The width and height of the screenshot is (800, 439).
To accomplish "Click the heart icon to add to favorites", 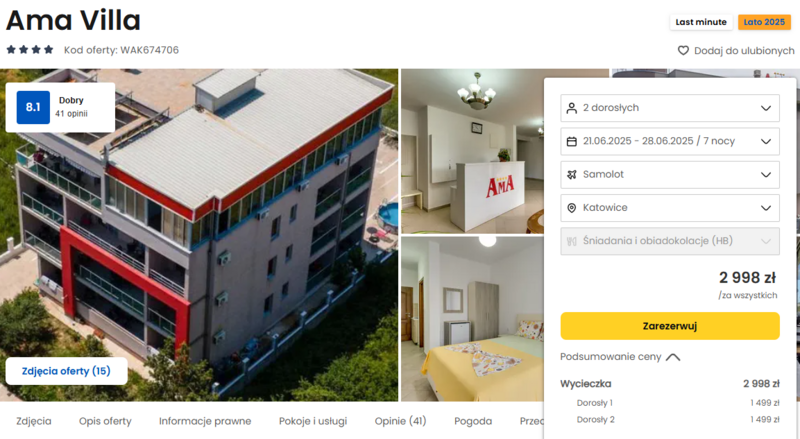I will pos(683,51).
